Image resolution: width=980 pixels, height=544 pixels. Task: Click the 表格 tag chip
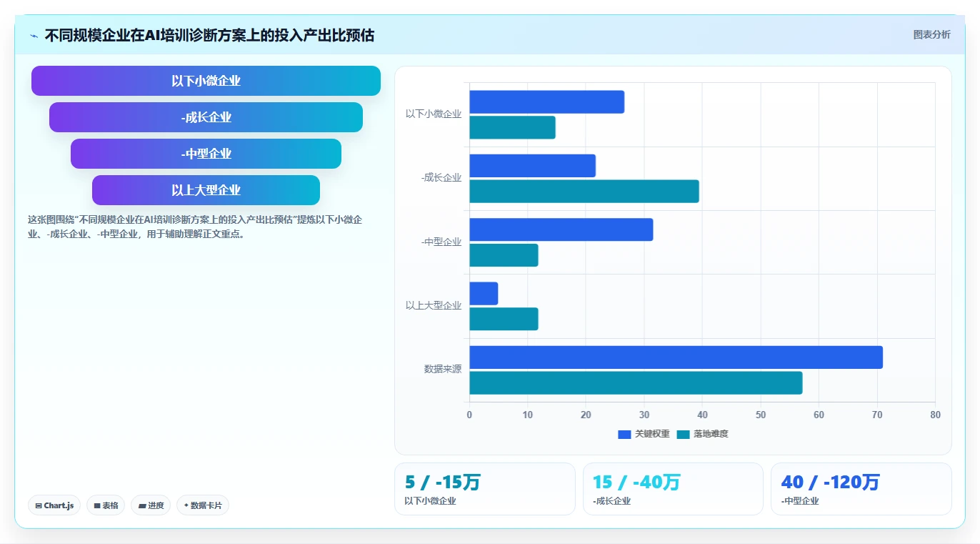[x=106, y=505]
